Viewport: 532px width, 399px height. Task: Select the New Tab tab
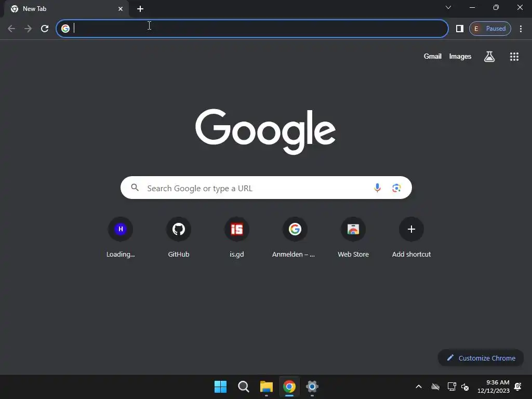(x=66, y=9)
